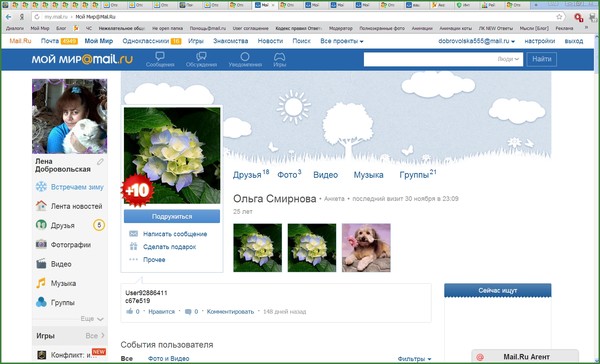
Task: Open the Анкета link next to Ольга Смирнова
Action: 334,199
